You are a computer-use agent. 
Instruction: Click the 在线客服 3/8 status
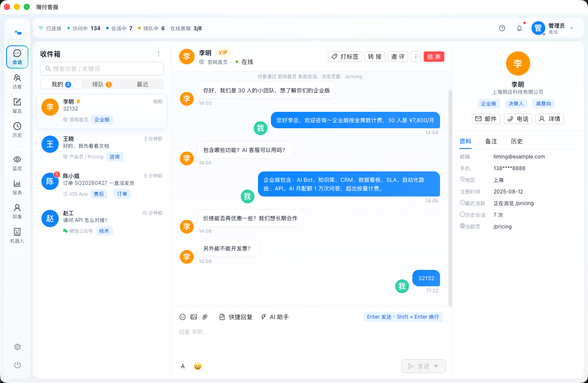click(186, 28)
